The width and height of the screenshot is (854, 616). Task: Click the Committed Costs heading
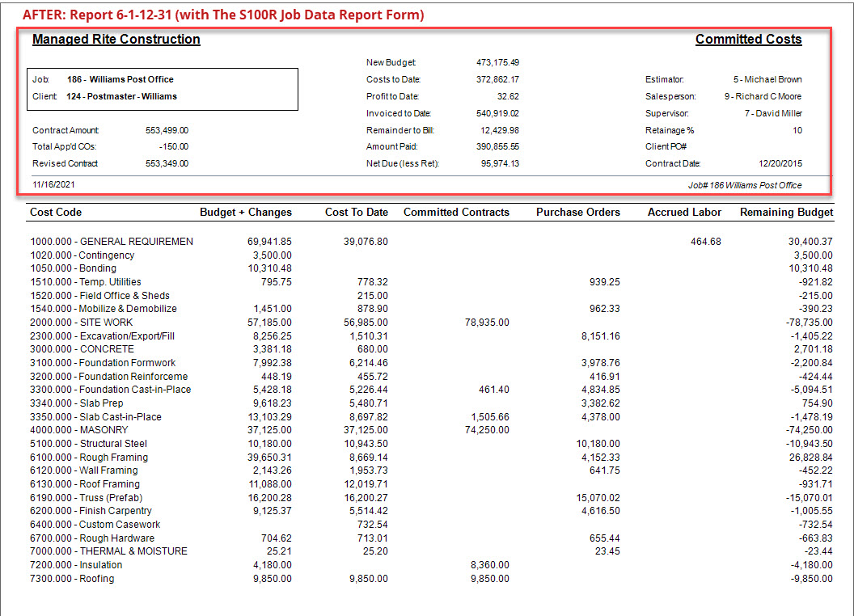coord(748,39)
